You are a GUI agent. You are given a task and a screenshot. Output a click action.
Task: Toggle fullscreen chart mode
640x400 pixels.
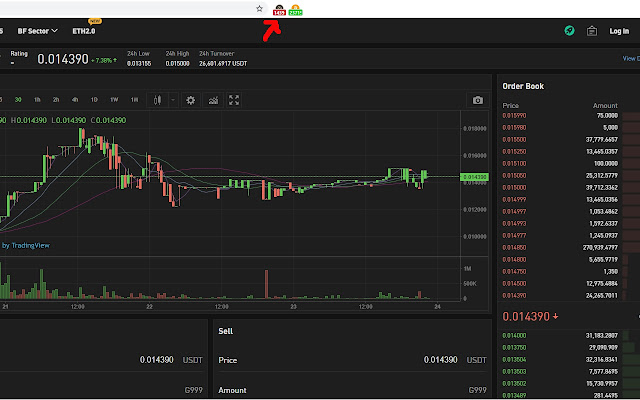[234, 100]
